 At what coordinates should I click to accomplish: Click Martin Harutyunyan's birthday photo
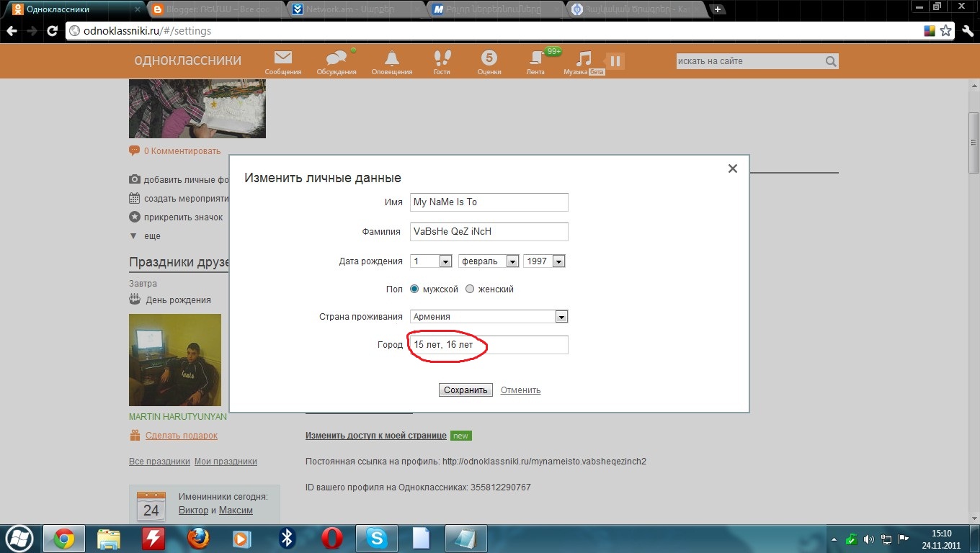tap(175, 360)
